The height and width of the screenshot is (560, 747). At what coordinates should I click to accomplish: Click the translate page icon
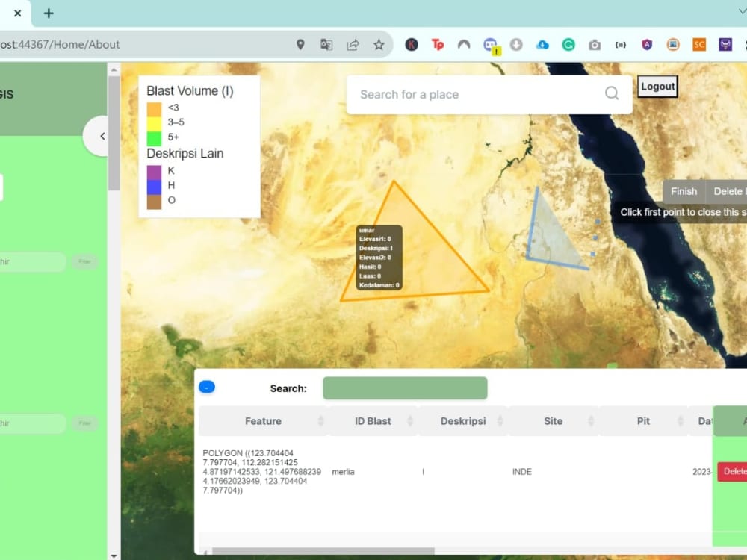(x=326, y=45)
